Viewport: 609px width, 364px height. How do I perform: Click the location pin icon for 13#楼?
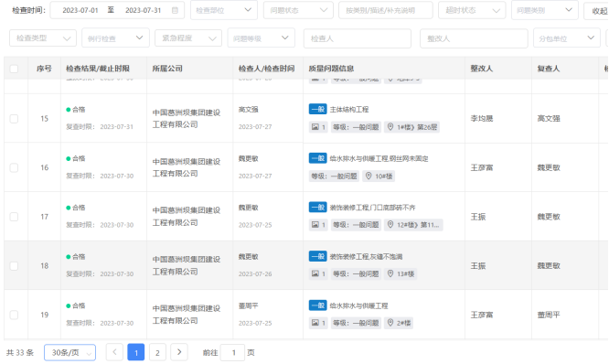[390, 273]
